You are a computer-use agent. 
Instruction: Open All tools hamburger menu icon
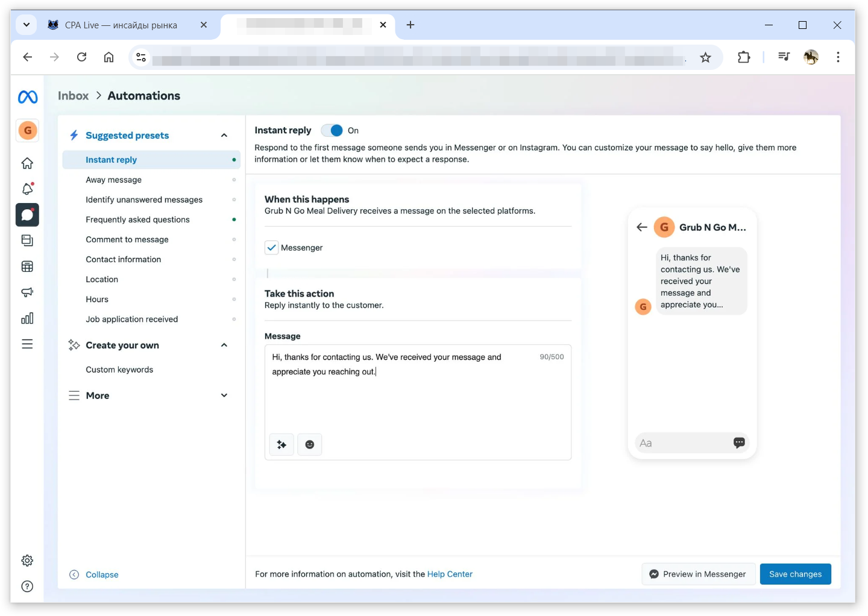click(27, 344)
